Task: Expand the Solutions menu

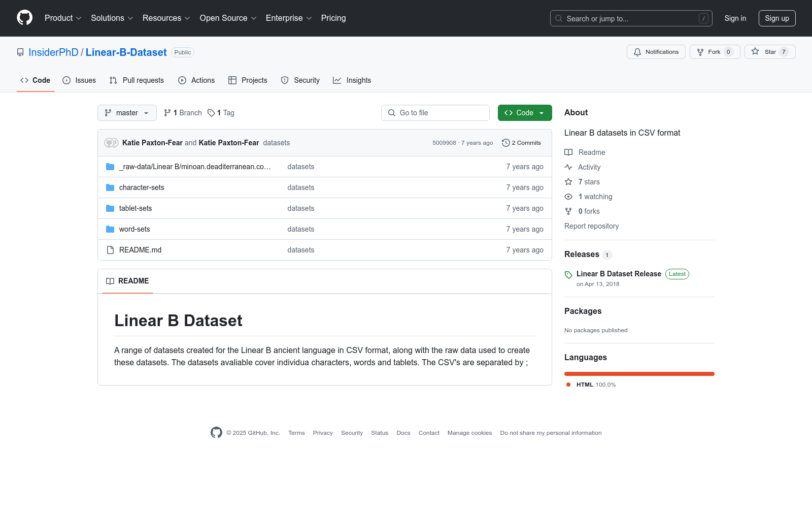Action: click(x=112, y=18)
